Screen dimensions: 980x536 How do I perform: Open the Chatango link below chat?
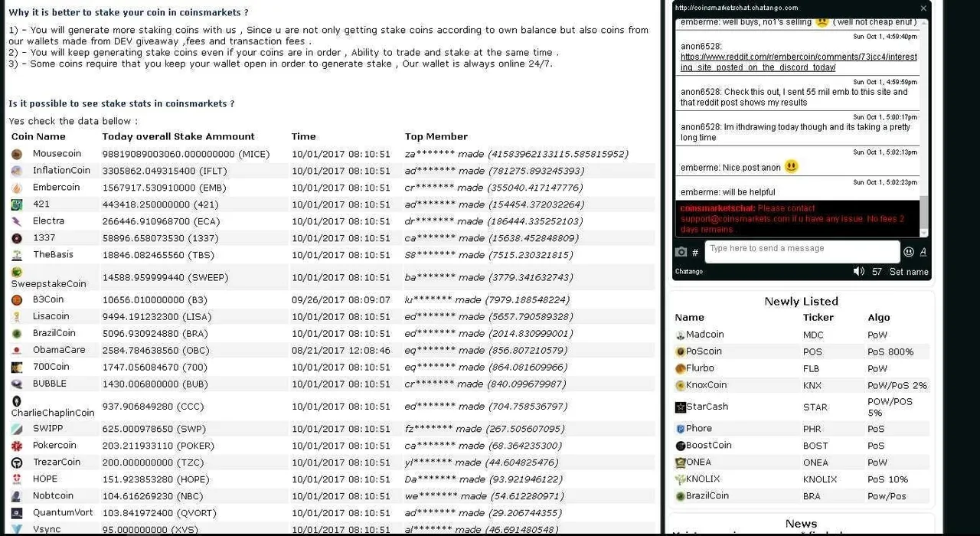tap(689, 272)
